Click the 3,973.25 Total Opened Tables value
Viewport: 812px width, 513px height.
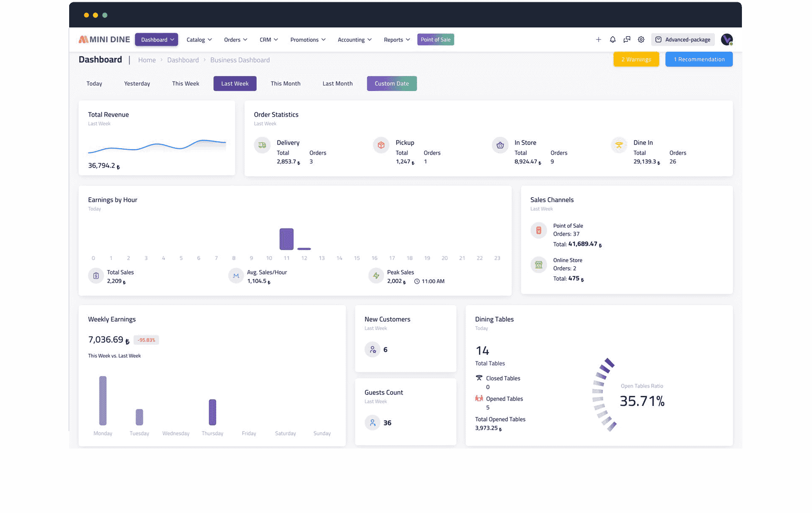(x=489, y=428)
